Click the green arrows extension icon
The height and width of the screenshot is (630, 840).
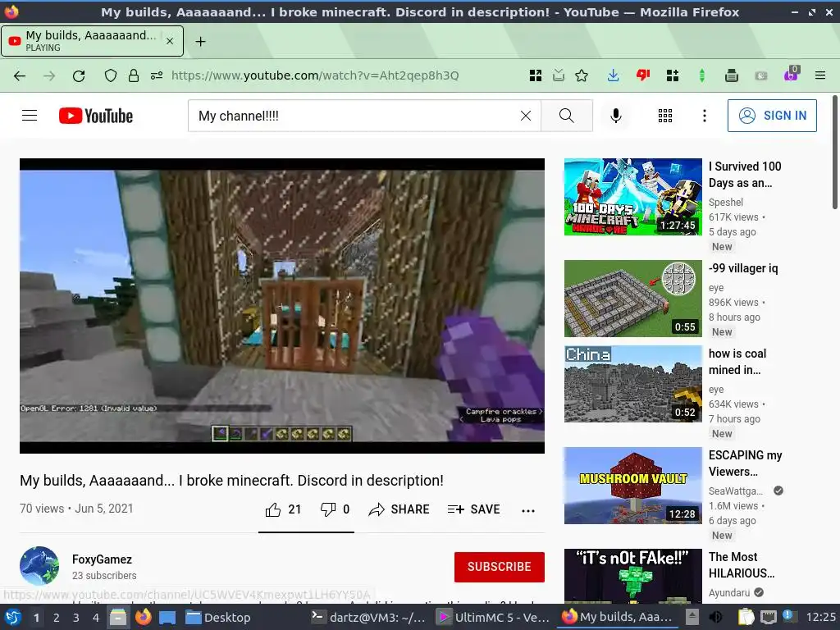(702, 75)
